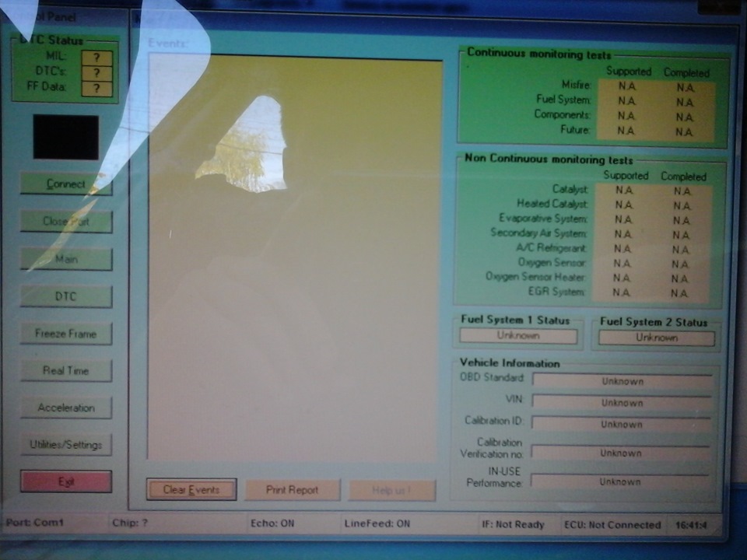Click the Calibration Verification no field

(x=621, y=453)
